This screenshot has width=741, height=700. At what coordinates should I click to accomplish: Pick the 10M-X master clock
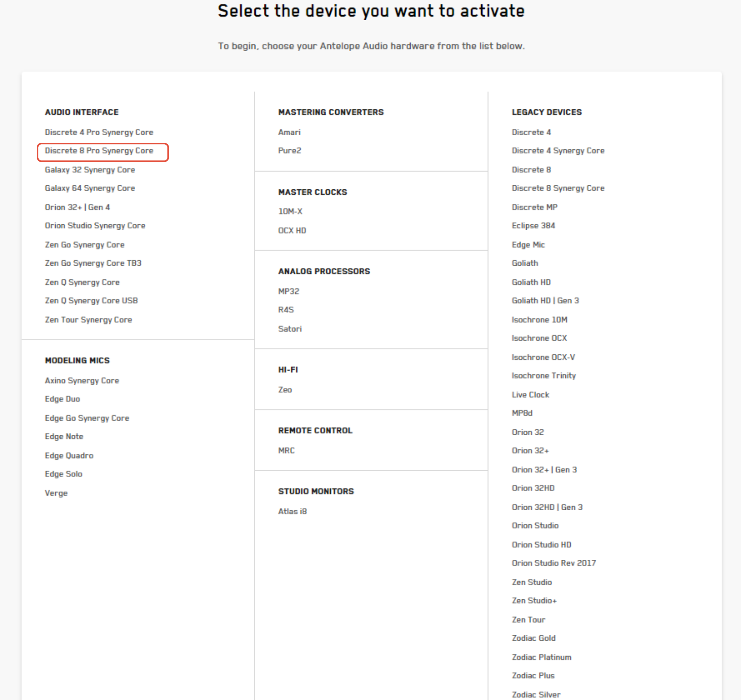click(x=290, y=211)
